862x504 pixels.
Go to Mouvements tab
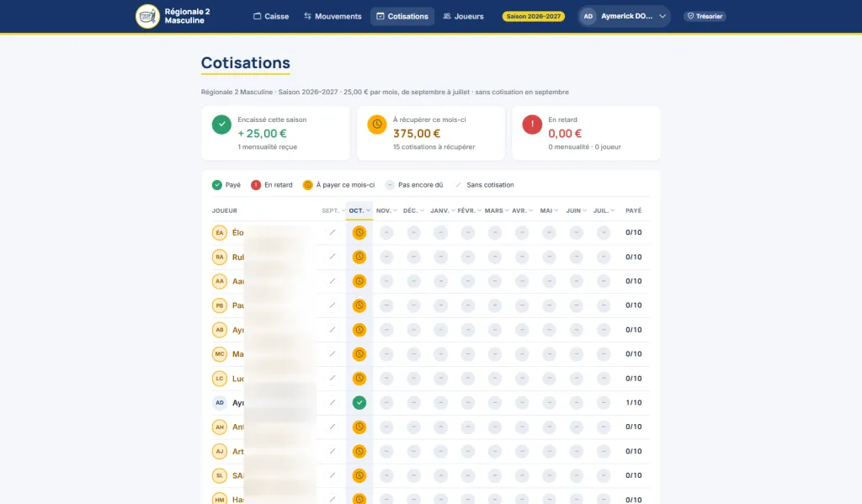tap(333, 17)
